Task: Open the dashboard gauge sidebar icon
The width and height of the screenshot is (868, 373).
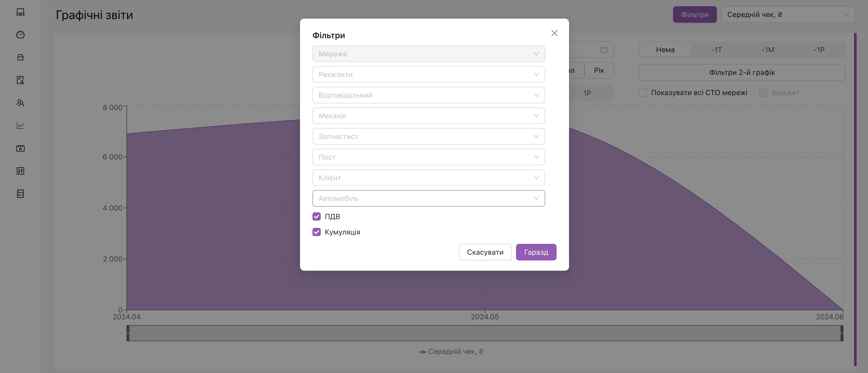Action: [x=20, y=35]
